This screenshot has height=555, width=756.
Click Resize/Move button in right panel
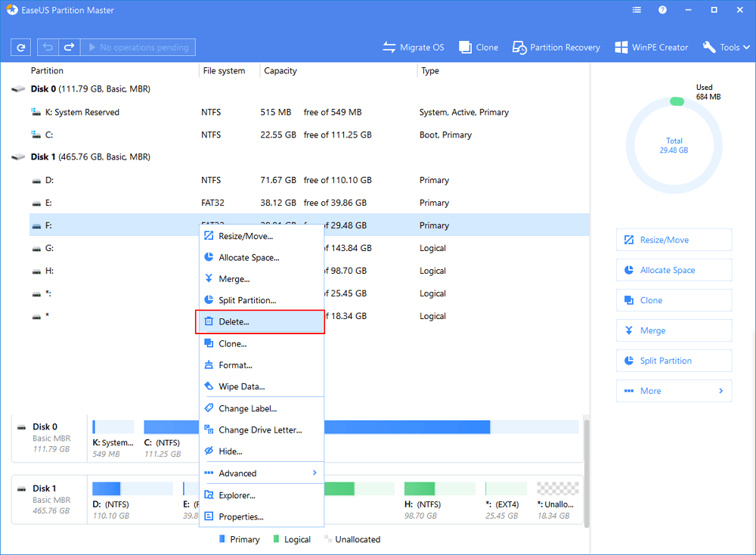[x=674, y=240]
